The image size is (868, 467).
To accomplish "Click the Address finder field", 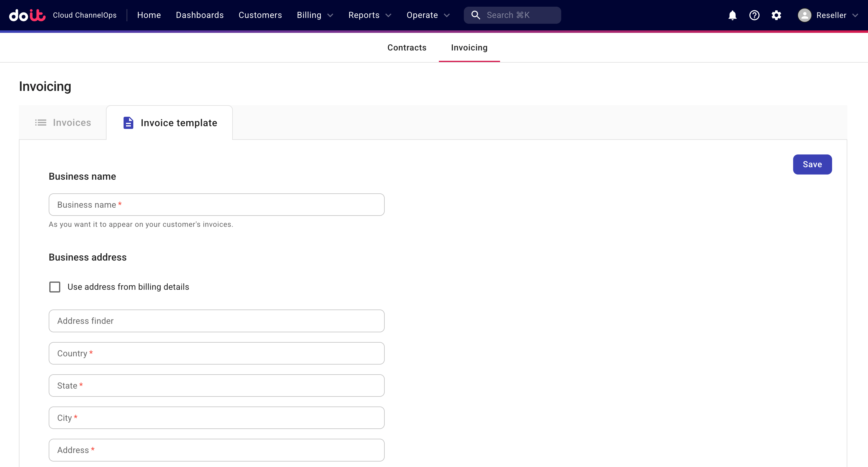I will 216,321.
